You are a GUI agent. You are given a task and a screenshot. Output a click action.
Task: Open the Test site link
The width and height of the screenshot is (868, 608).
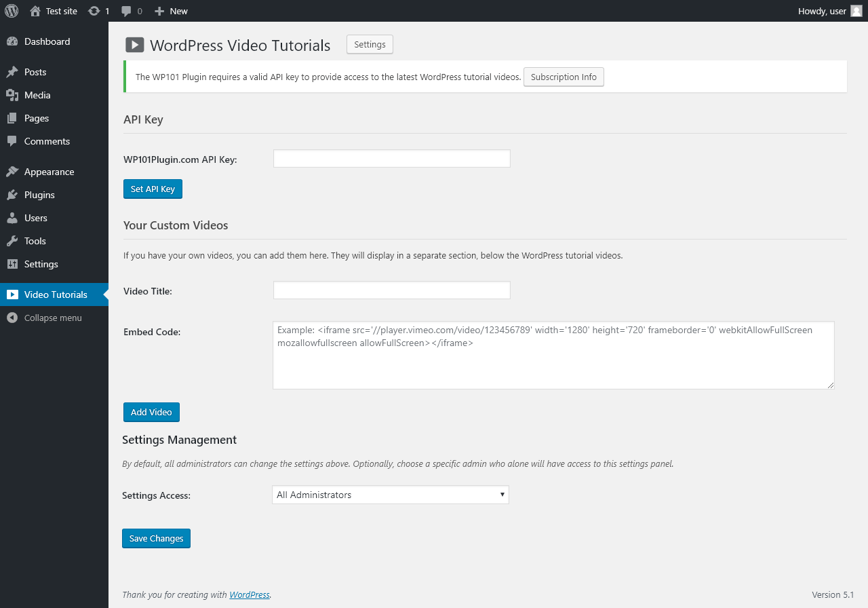(54, 11)
